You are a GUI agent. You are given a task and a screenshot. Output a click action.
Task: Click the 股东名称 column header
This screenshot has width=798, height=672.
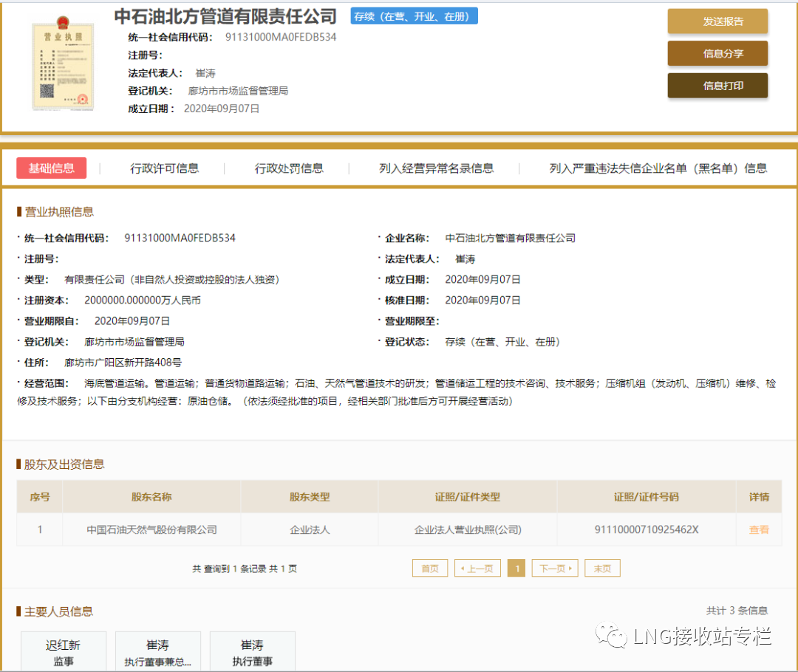(x=151, y=497)
